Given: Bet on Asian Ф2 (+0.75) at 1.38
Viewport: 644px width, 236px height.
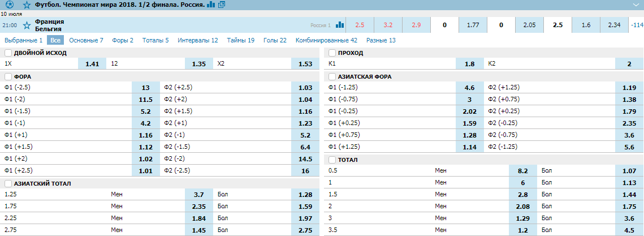Looking at the screenshot, I should pos(630,100).
